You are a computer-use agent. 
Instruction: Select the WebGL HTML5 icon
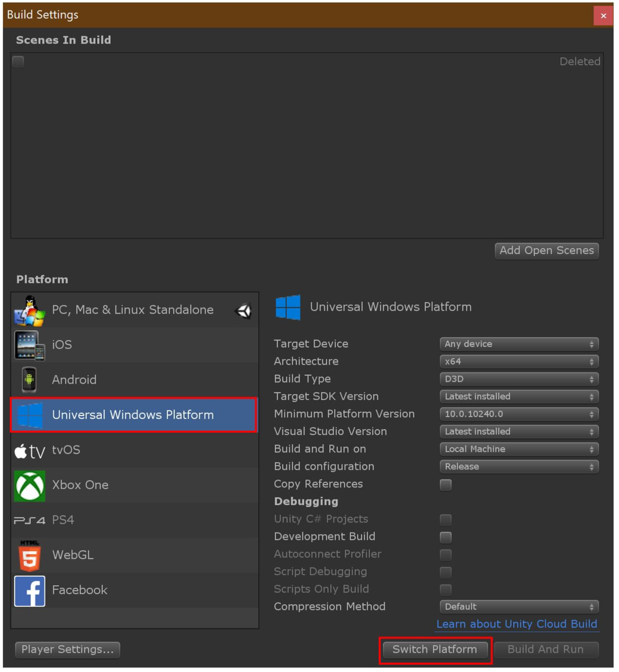30,556
